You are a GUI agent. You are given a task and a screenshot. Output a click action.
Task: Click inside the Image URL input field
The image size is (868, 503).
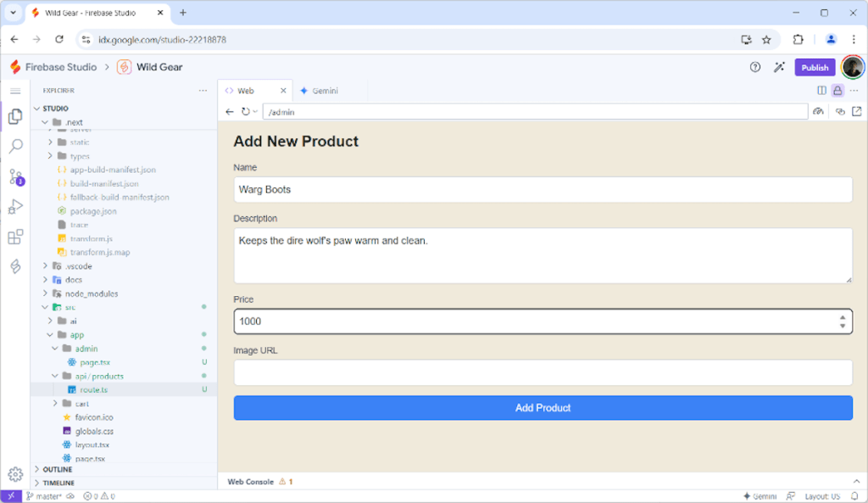click(x=542, y=373)
